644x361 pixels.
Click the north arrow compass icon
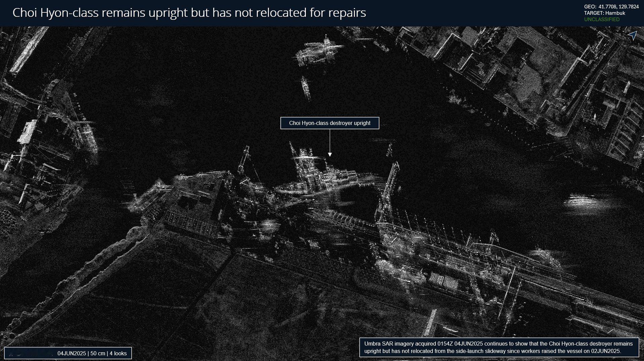[632, 35]
